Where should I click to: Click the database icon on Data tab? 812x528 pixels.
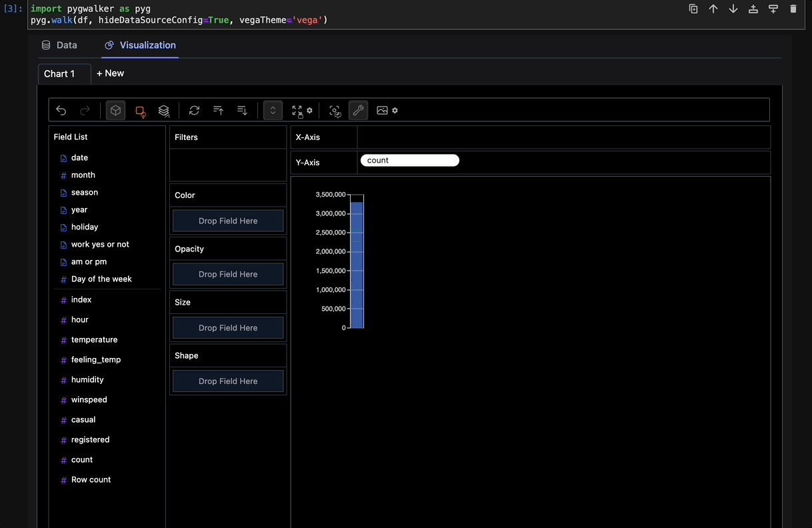pyautogui.click(x=46, y=45)
